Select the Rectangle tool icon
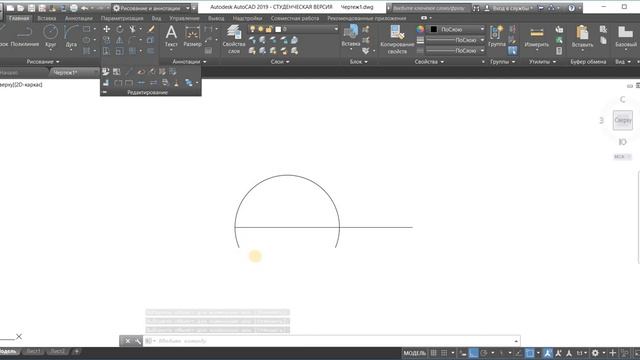Viewport: 640px width, 360px height. pos(87,29)
